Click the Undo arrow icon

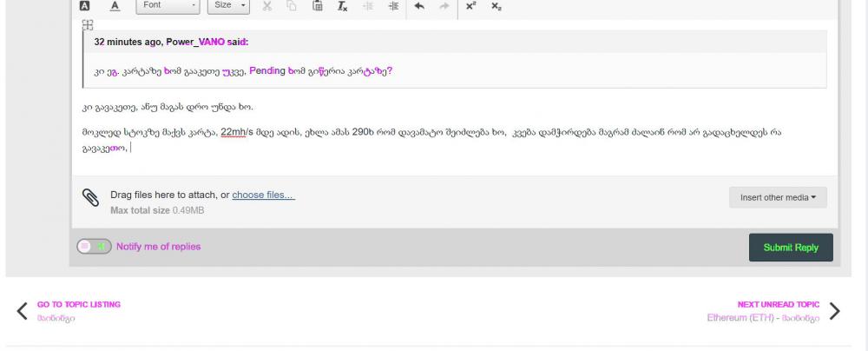pos(419,6)
